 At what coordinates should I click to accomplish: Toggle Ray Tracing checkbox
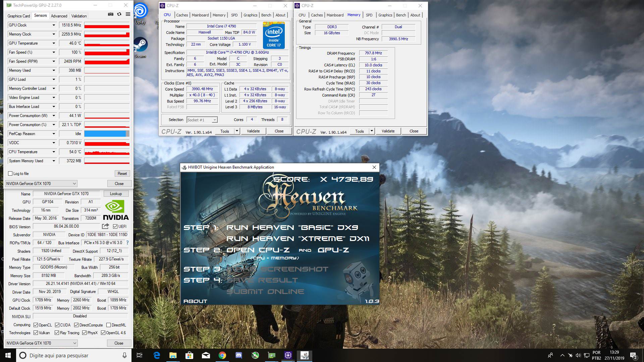tap(57, 333)
